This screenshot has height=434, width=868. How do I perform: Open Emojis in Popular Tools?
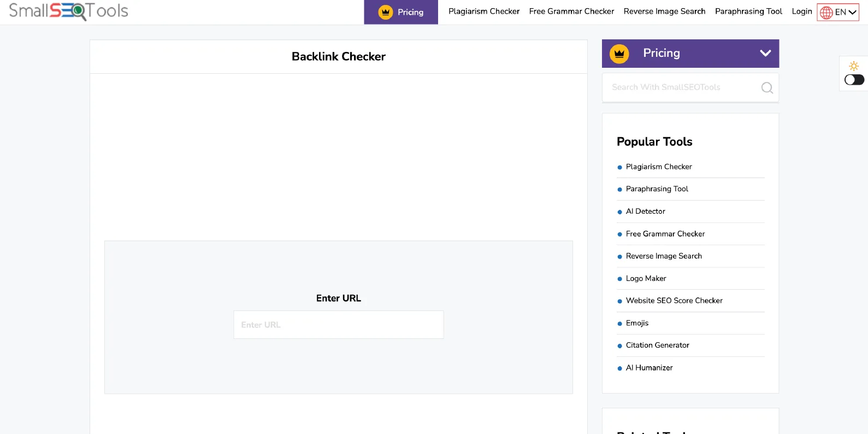pos(637,323)
